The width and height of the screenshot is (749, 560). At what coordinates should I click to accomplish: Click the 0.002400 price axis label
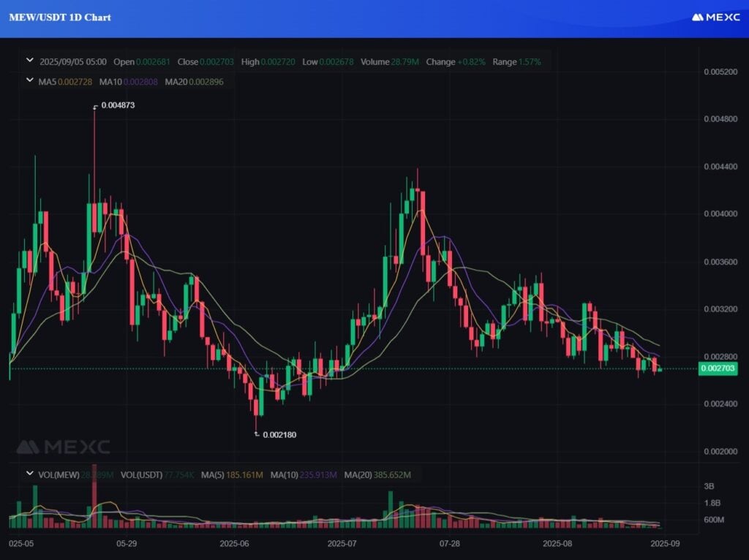(x=720, y=404)
